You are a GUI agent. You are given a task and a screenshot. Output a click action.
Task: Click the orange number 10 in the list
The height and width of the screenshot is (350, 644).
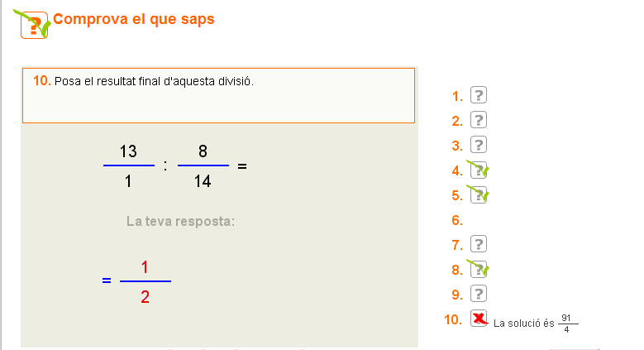click(x=452, y=319)
